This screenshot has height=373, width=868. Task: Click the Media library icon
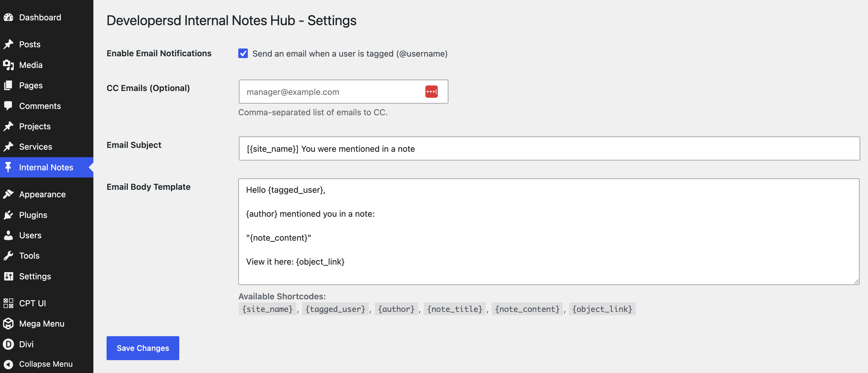pyautogui.click(x=8, y=65)
